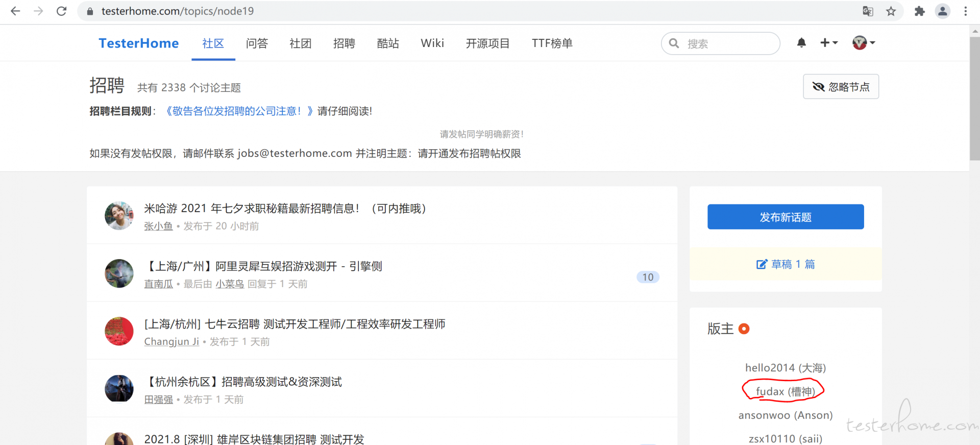The width and height of the screenshot is (980, 445).
Task: Click the edit icon beside 草稿
Action: coord(762,264)
